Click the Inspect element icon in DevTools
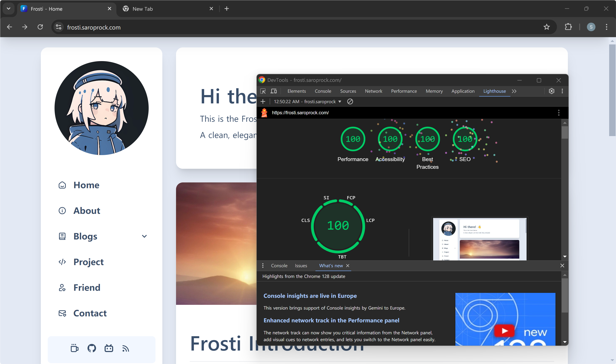 click(263, 91)
